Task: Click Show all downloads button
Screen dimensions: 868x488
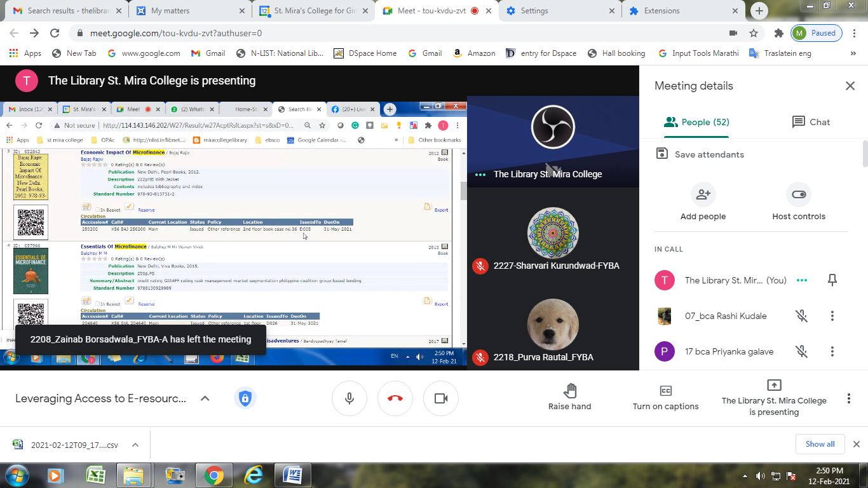Action: tap(820, 444)
